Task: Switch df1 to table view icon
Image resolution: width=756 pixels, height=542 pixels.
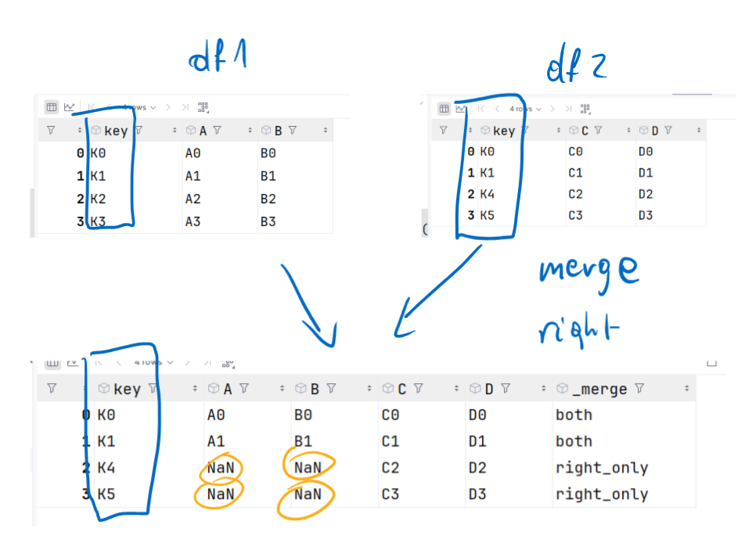Action: click(52, 107)
